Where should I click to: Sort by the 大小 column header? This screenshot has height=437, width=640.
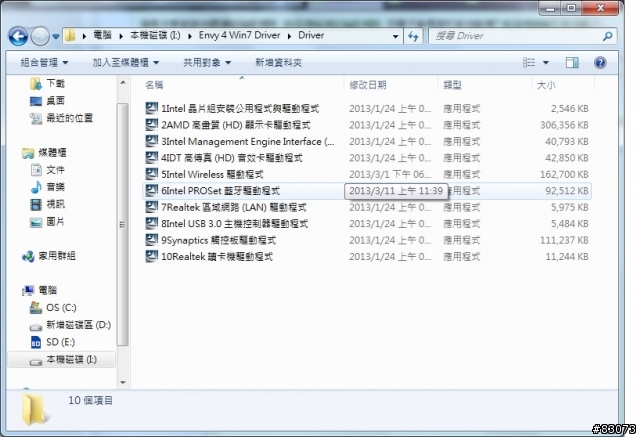point(546,85)
